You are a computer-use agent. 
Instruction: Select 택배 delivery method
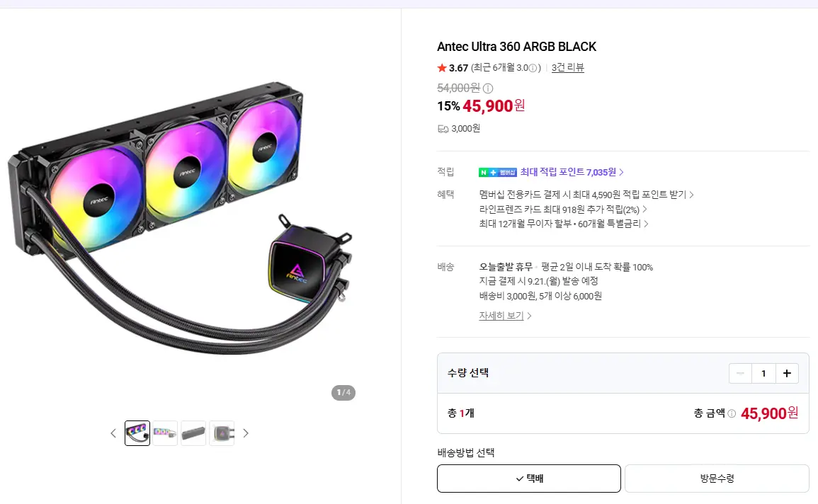click(x=529, y=479)
